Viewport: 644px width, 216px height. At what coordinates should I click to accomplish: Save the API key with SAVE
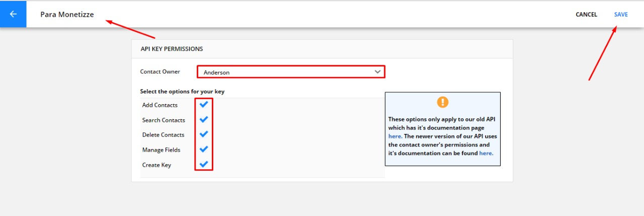pos(621,15)
